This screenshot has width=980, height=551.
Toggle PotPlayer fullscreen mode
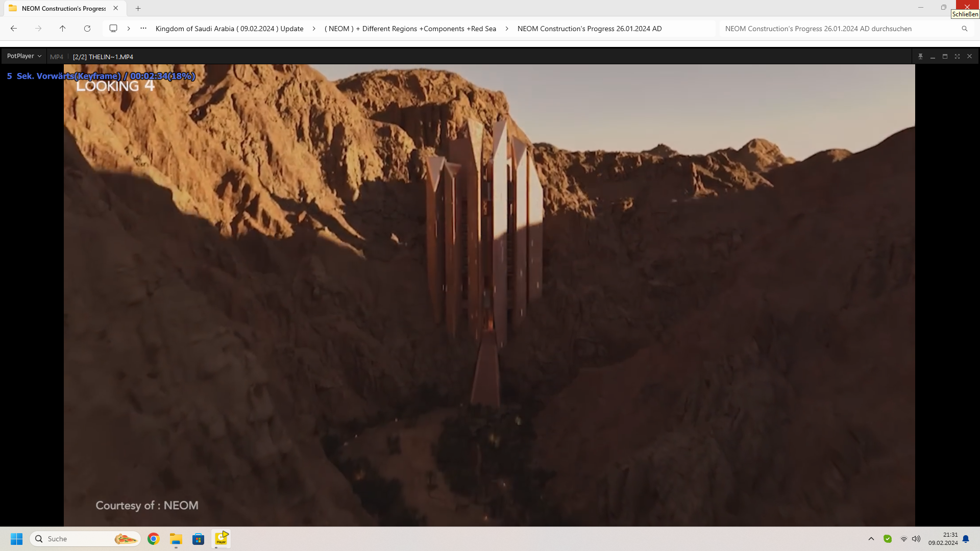point(957,57)
